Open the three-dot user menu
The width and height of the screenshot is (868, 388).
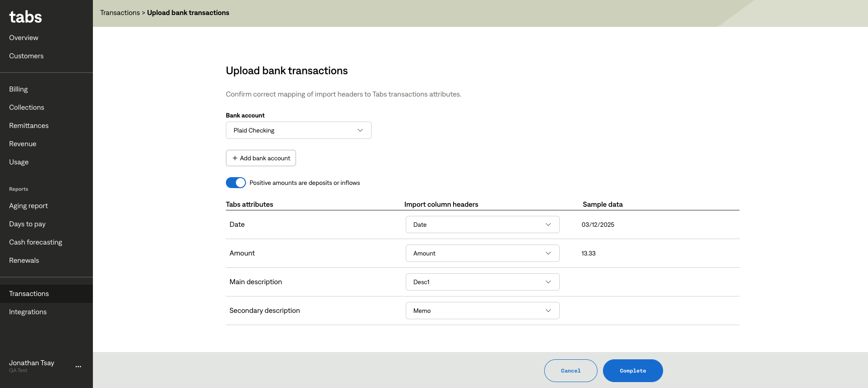[78, 367]
